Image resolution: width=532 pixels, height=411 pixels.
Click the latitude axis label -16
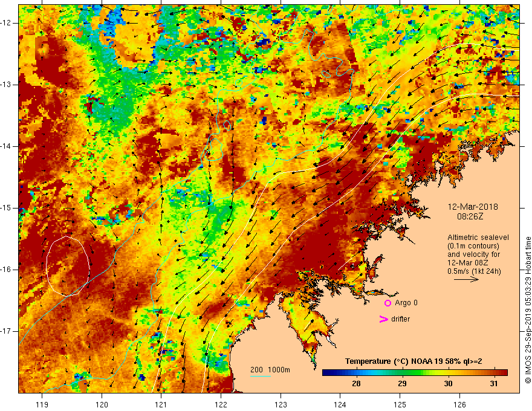click(7, 270)
